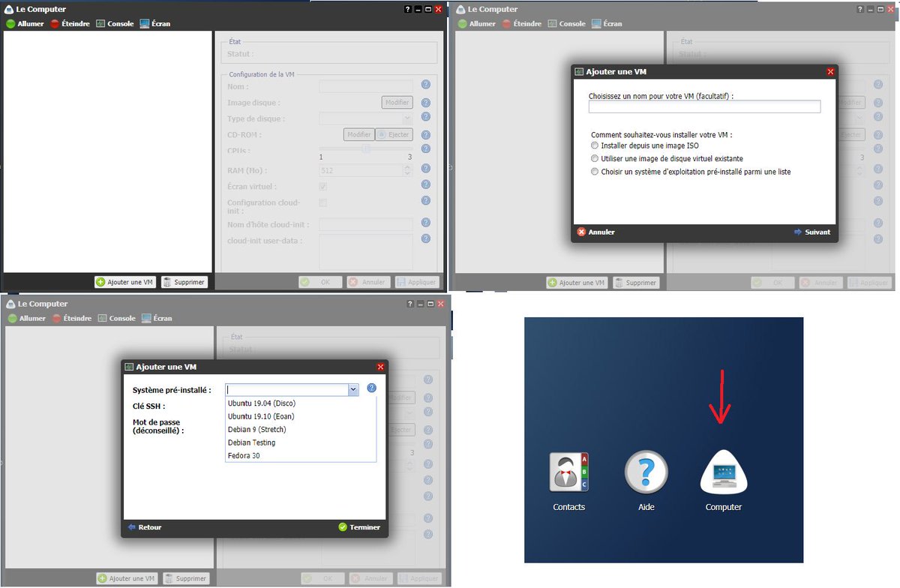This screenshot has width=900, height=588.
Task: Click the VM name input in Ajouter dialog
Action: [x=704, y=107]
